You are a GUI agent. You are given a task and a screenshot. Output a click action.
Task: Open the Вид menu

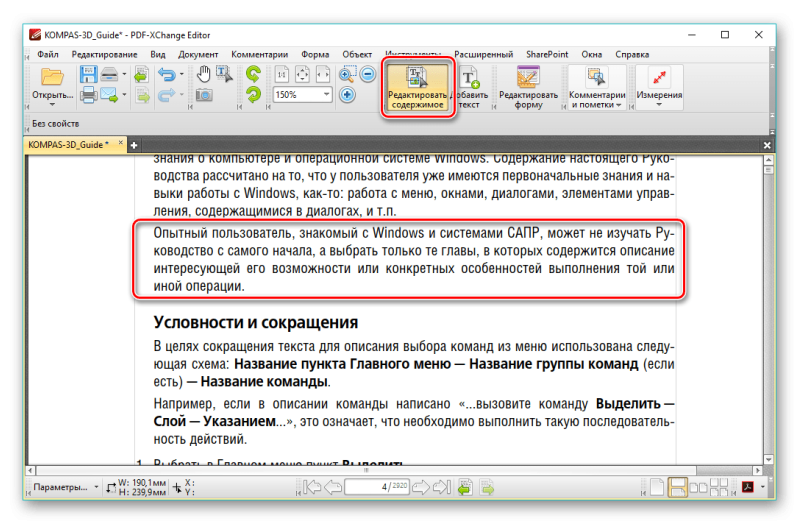pyautogui.click(x=158, y=54)
